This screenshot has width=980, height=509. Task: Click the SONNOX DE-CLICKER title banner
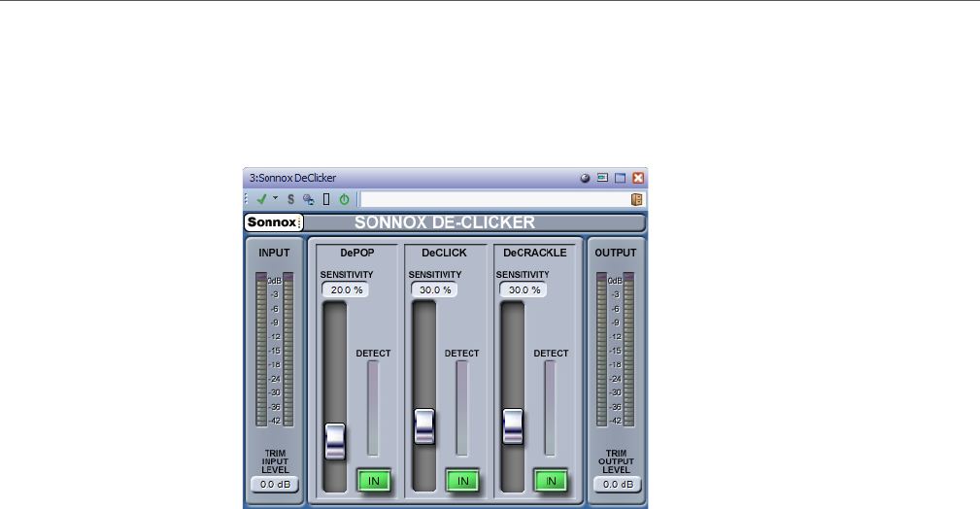[x=445, y=222]
